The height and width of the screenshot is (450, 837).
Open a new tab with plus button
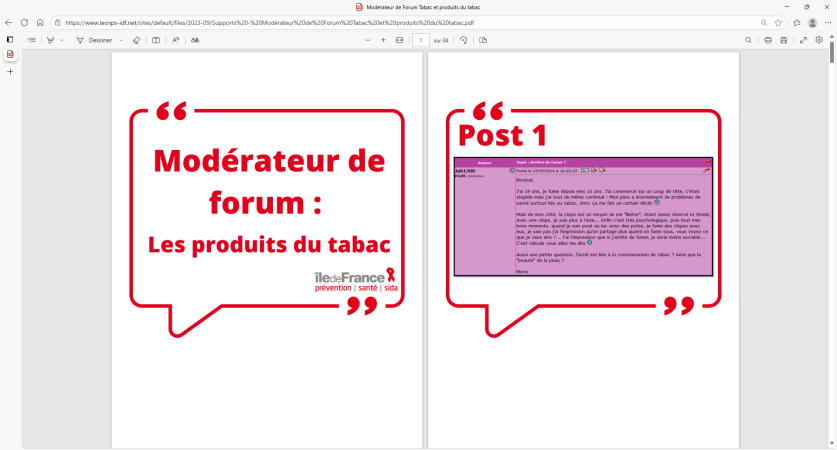(10, 72)
